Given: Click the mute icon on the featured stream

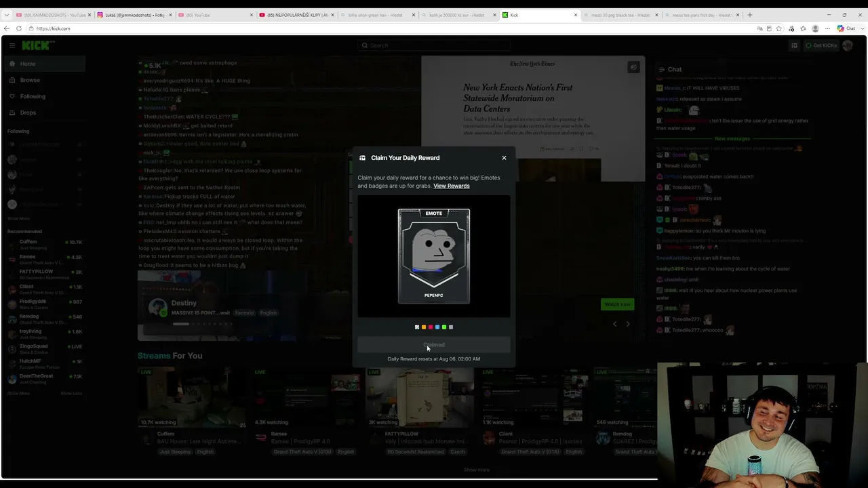Looking at the screenshot, I should coord(633,67).
